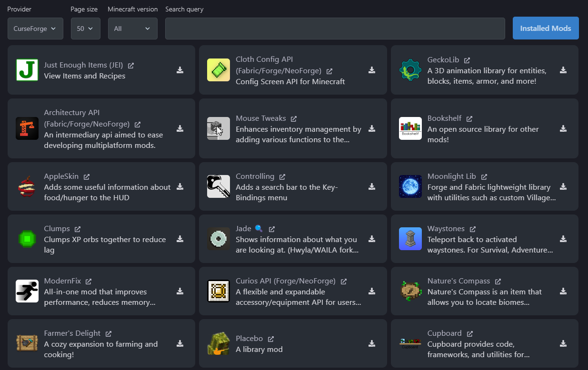Download the Placebo library mod
Image resolution: width=588 pixels, height=370 pixels.
(372, 343)
